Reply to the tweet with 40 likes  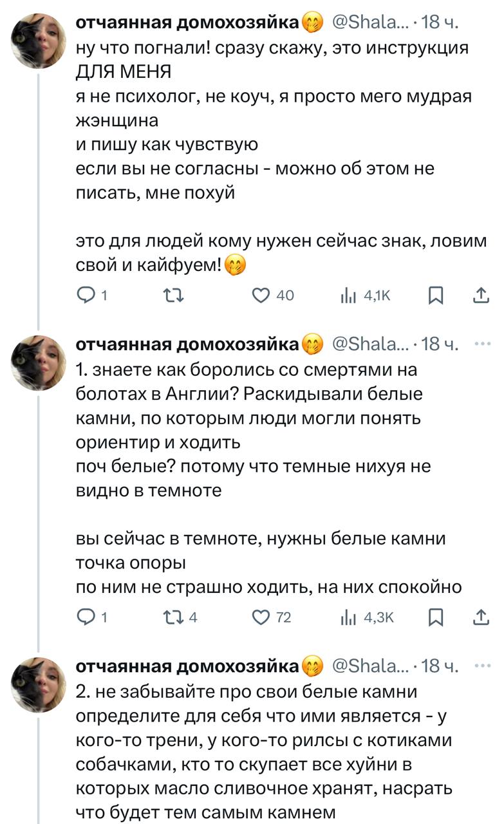(85, 295)
